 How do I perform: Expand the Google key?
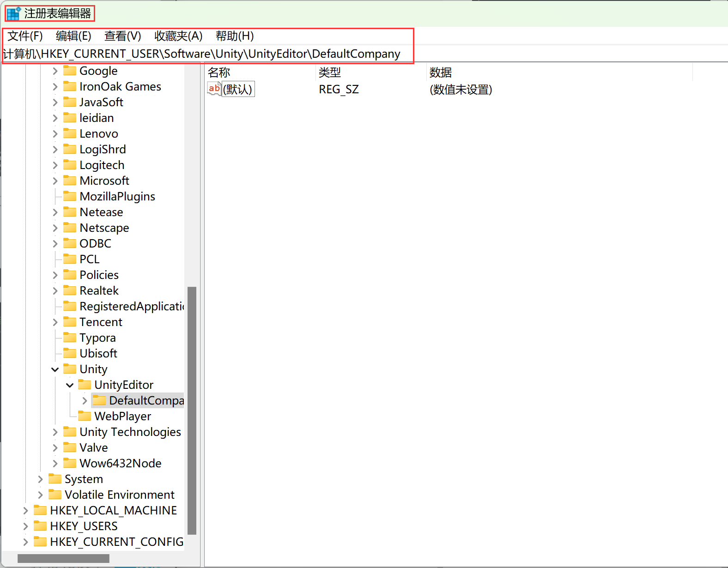tap(55, 71)
